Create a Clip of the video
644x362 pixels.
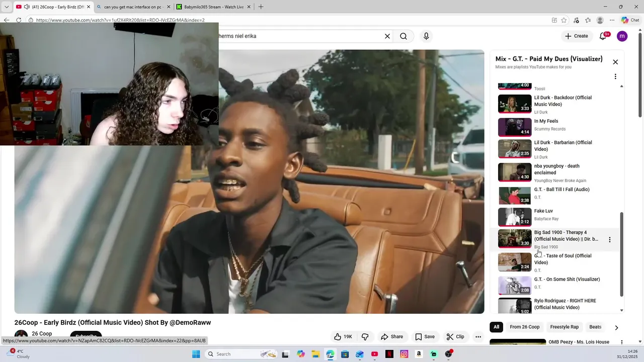pyautogui.click(x=455, y=337)
